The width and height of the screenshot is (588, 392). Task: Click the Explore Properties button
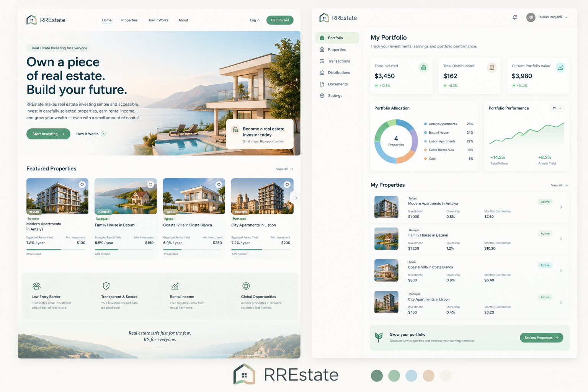[x=541, y=338]
